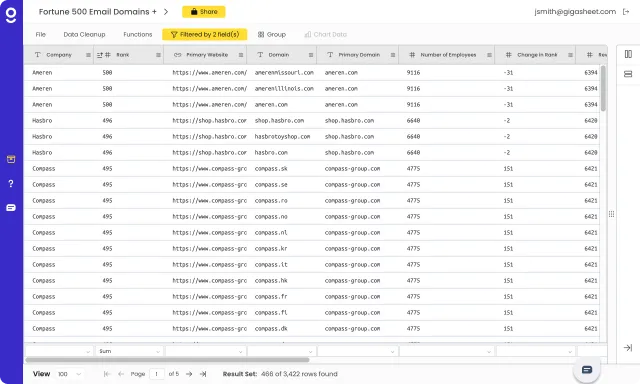Click the Share button

[204, 12]
